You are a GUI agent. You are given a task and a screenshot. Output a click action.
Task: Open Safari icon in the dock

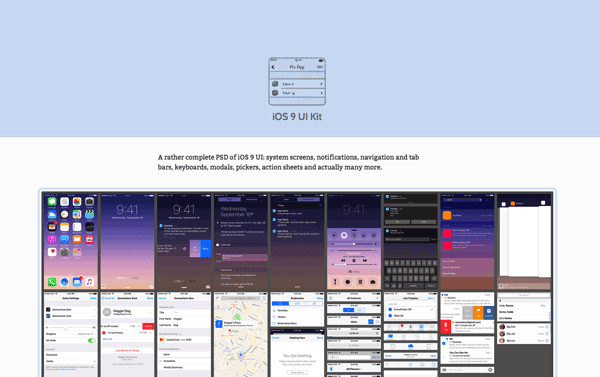65,282
